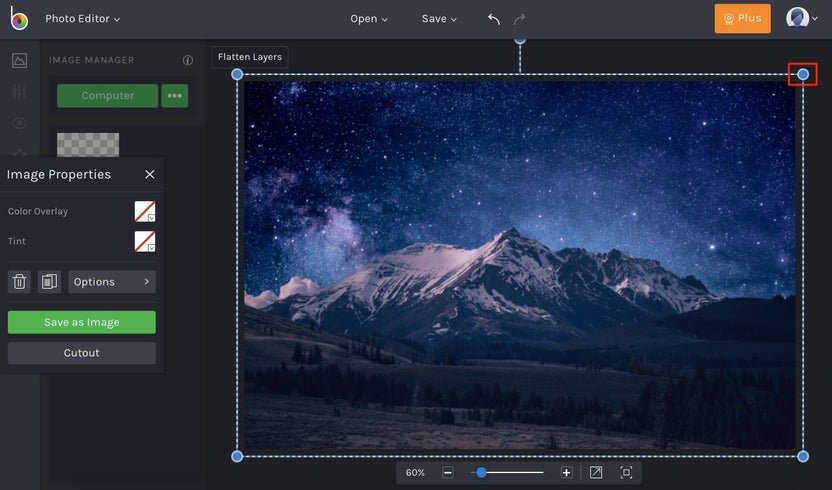Close the Image Properties panel
This screenshot has height=490, width=832.
150,174
